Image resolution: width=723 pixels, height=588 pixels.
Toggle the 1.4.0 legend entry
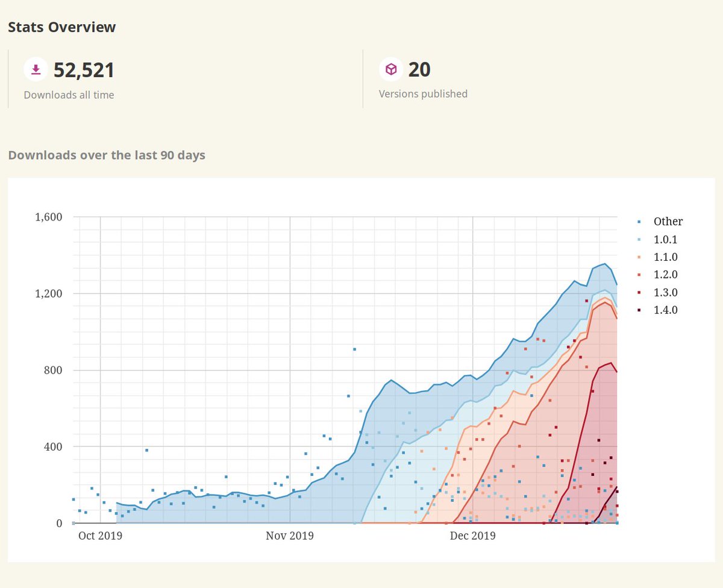(665, 310)
